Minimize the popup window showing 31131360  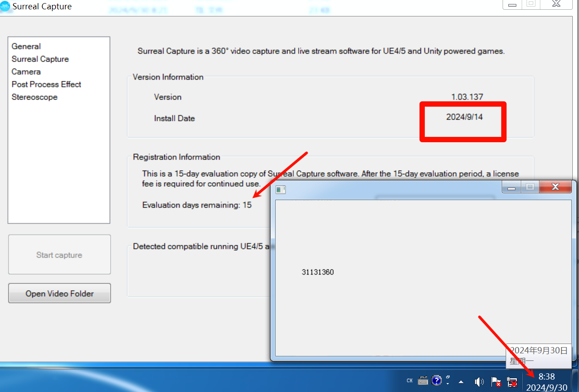(511, 187)
